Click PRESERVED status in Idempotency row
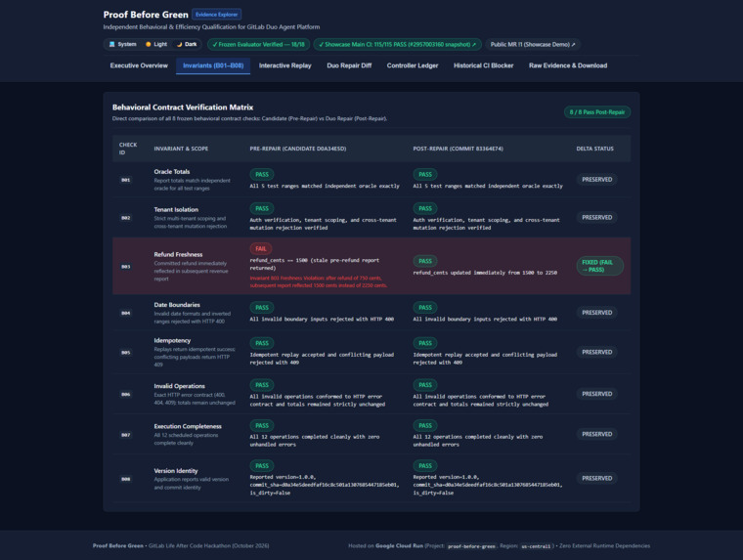Image resolution: width=743 pixels, height=560 pixels. click(x=596, y=352)
